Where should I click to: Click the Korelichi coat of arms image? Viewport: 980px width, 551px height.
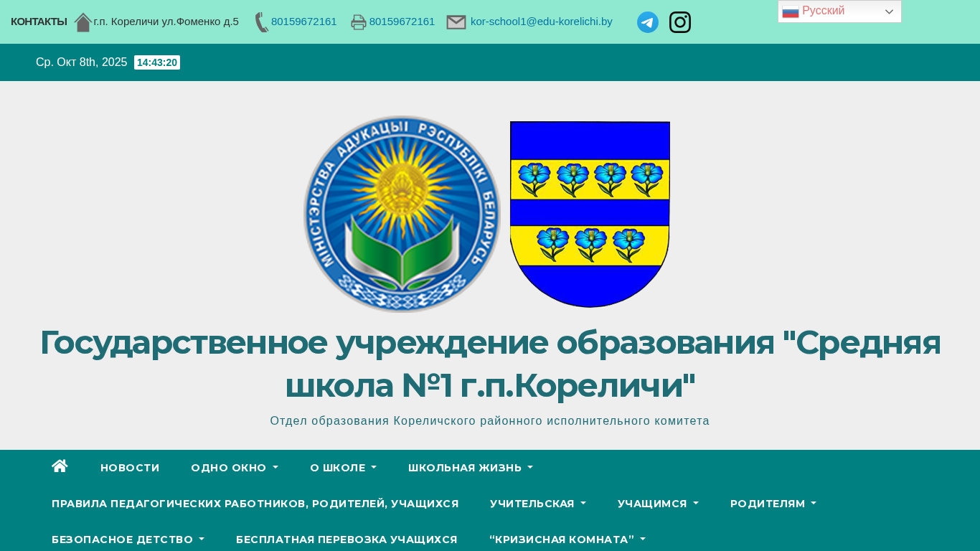coord(590,214)
